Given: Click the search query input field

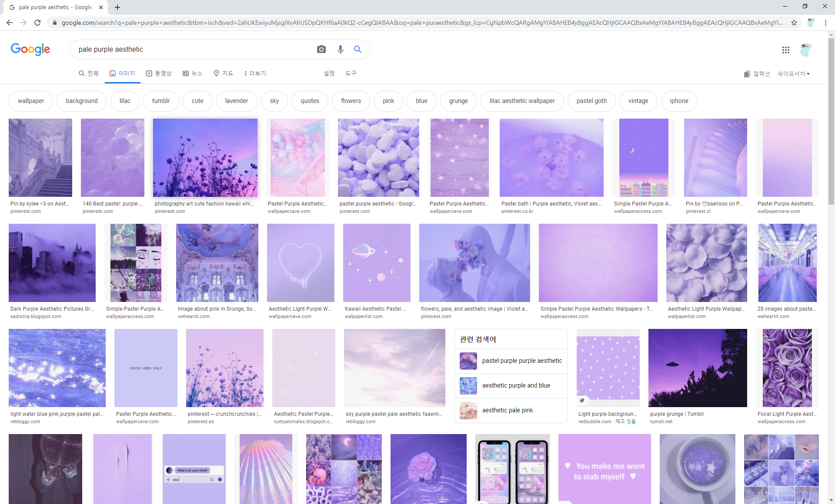Looking at the screenshot, I should pos(191,50).
